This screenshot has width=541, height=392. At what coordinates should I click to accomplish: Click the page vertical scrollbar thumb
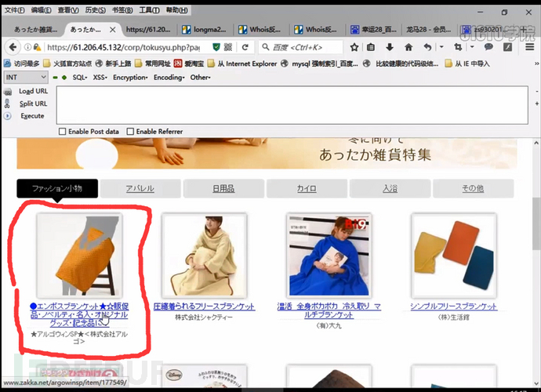pyautogui.click(x=536, y=223)
